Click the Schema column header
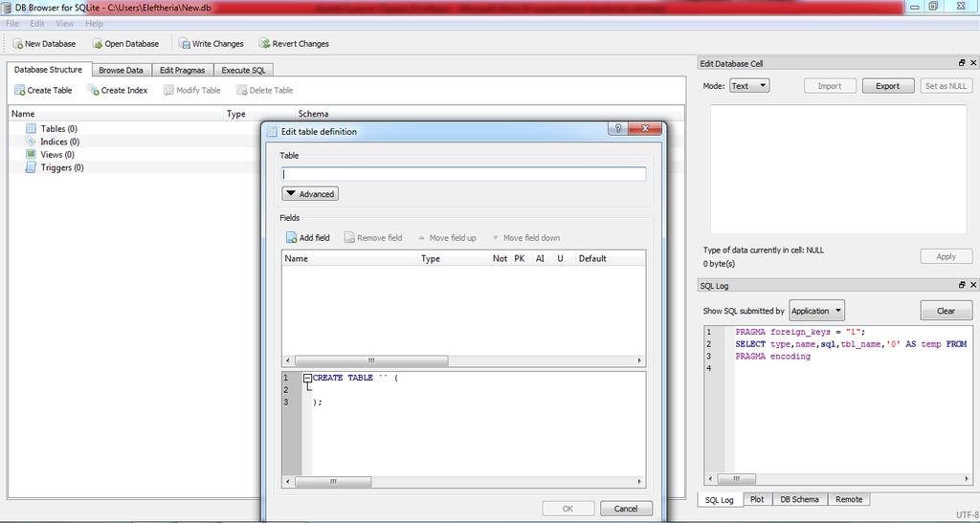The width and height of the screenshot is (980, 523). pos(491,114)
